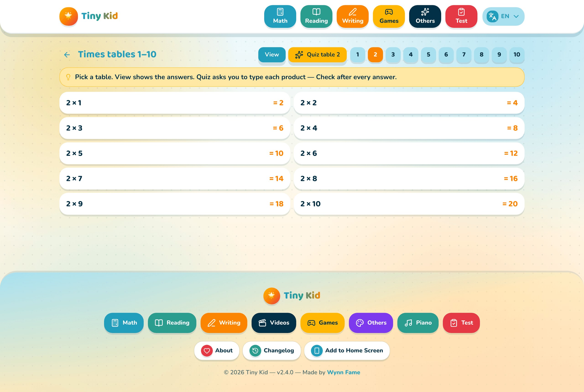Go back using the left arrow icon
Viewport: 584px width, 392px height.
67,55
